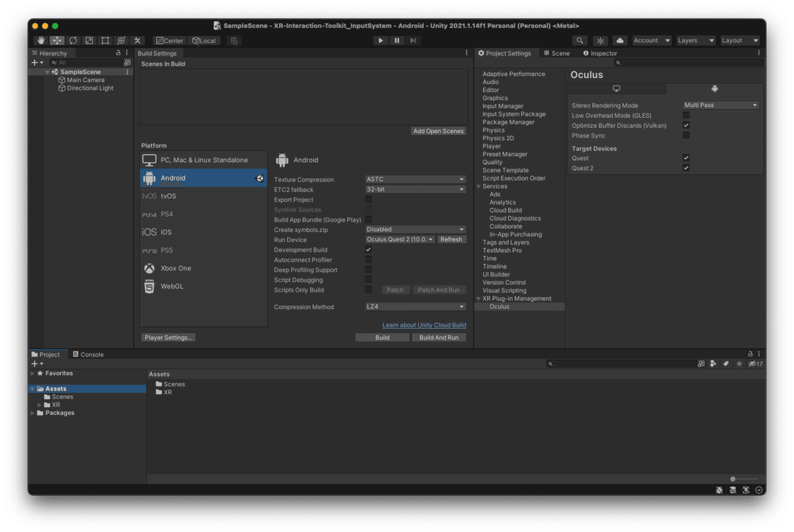Enable Export Project checkbox
The image size is (794, 532).
click(x=369, y=199)
